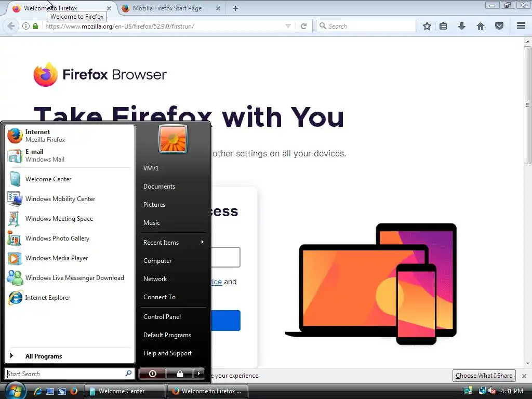The height and width of the screenshot is (399, 532).
Task: Open the Downloads arrow icon
Action: coord(462,26)
